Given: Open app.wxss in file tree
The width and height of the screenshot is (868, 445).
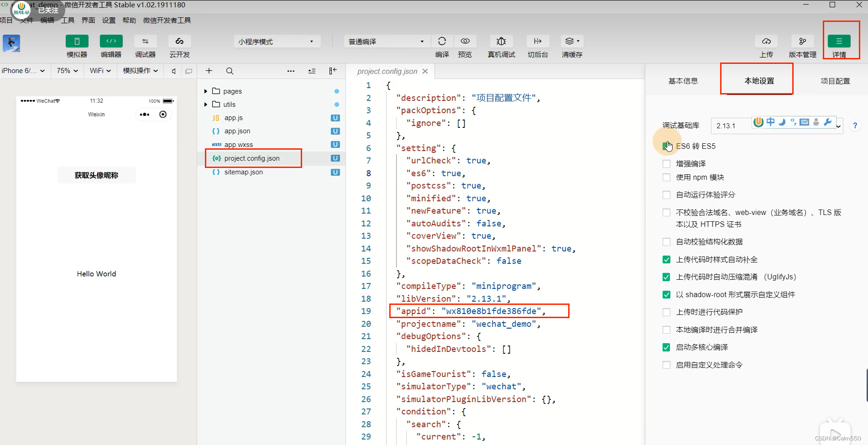Looking at the screenshot, I should (x=238, y=145).
